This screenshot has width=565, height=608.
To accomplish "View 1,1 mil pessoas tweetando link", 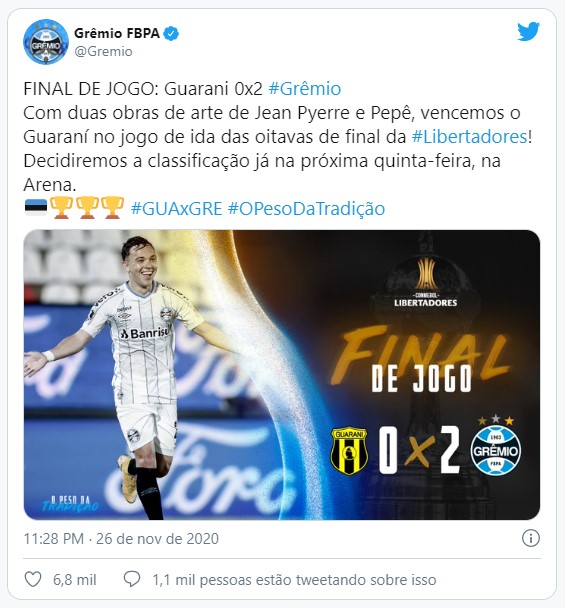I will pos(294,580).
